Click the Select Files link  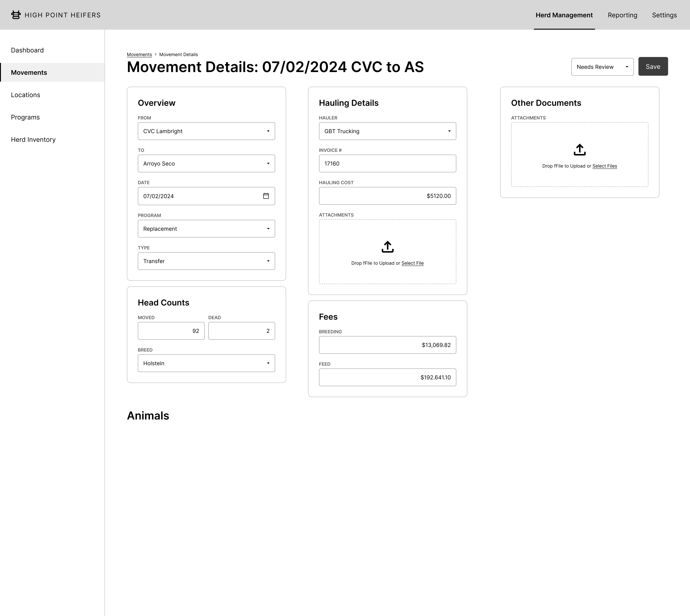click(x=604, y=166)
